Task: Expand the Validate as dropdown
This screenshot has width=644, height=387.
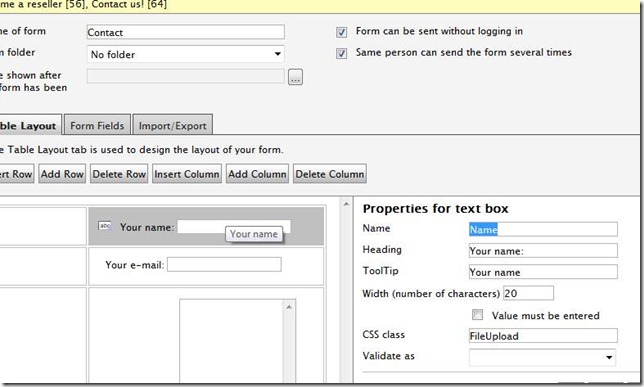Action: click(x=543, y=357)
